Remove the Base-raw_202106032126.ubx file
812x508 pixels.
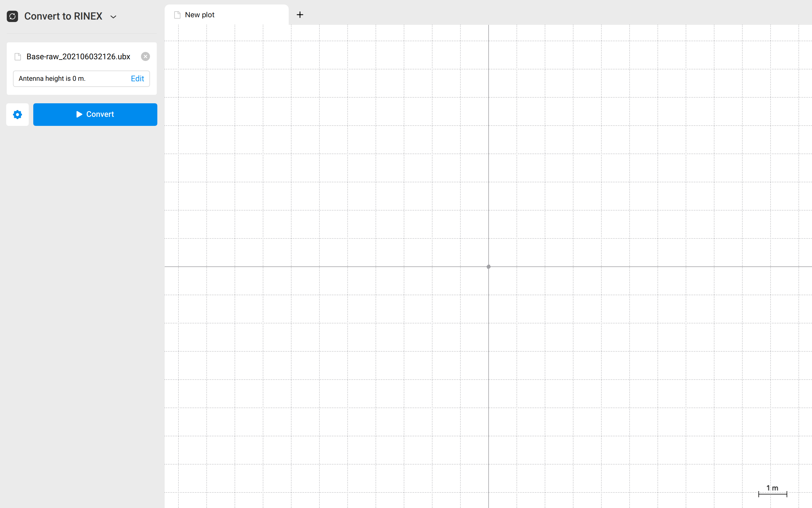click(145, 56)
